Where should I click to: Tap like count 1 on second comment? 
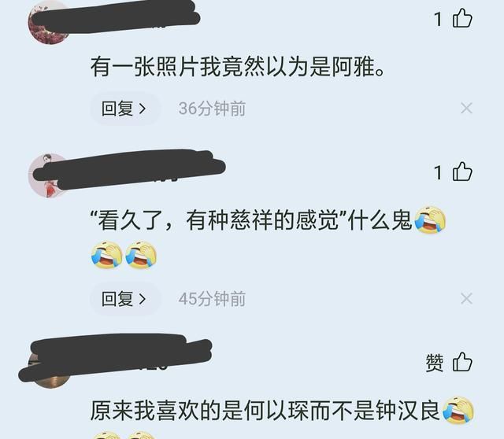438,172
